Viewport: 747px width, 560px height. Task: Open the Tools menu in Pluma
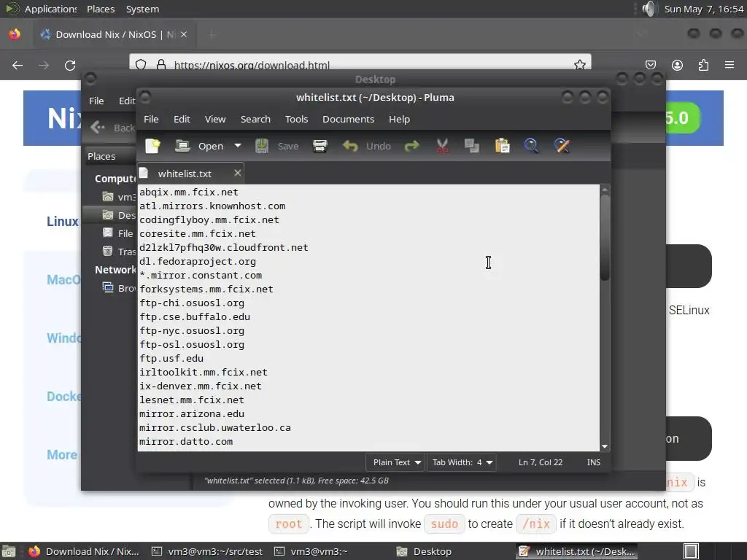(x=296, y=119)
